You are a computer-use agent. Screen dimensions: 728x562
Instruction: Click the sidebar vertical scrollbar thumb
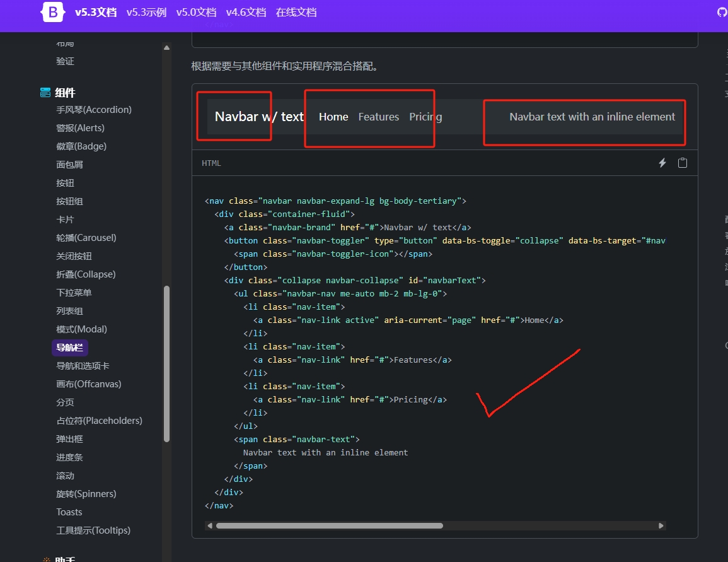click(166, 363)
